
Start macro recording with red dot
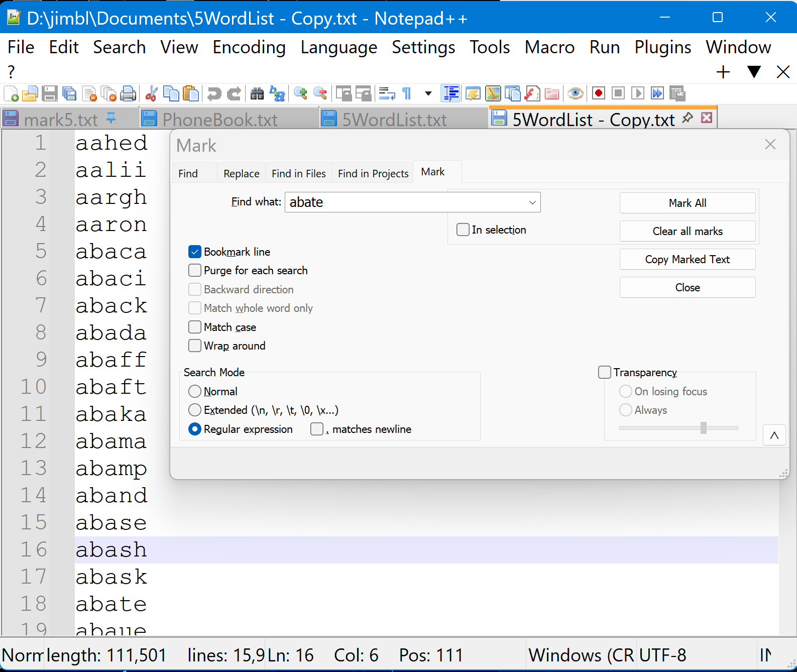click(x=598, y=93)
